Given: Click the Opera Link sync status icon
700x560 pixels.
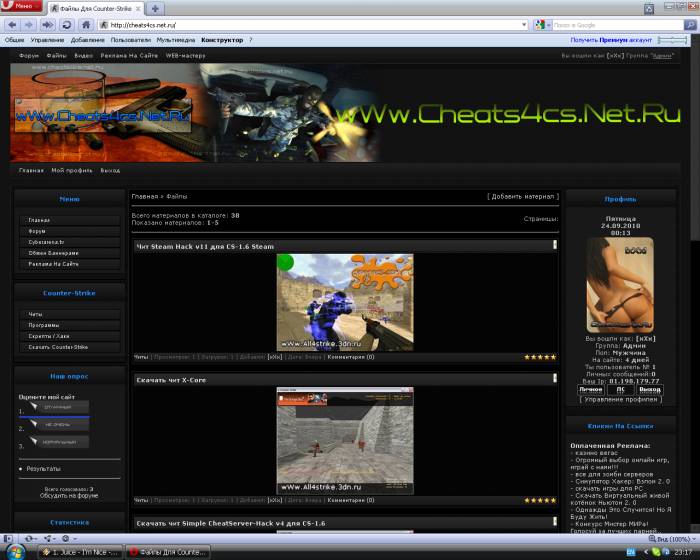Looking at the screenshot, I should pos(30,539).
